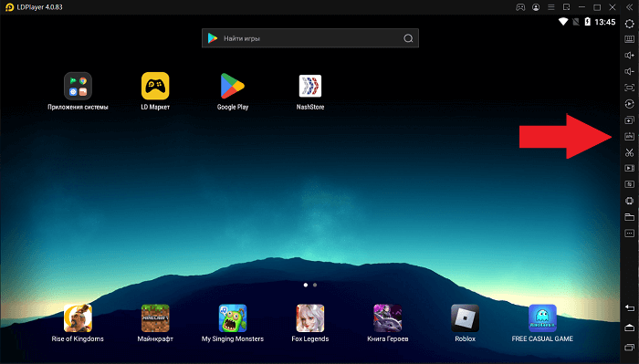Open recent apps button in sidebar
Viewport: 639px width, 364px height.
629,348
